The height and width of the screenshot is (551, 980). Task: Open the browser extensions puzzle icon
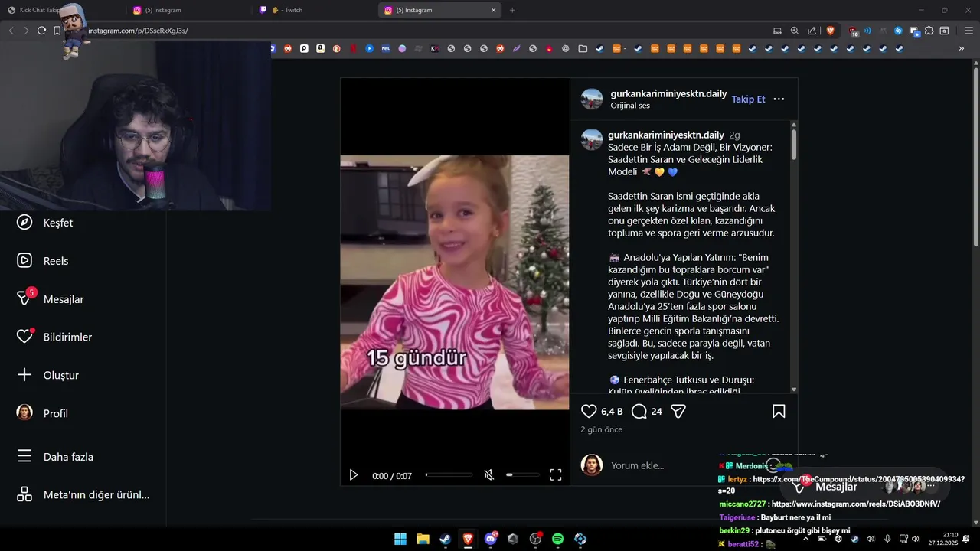click(x=929, y=31)
